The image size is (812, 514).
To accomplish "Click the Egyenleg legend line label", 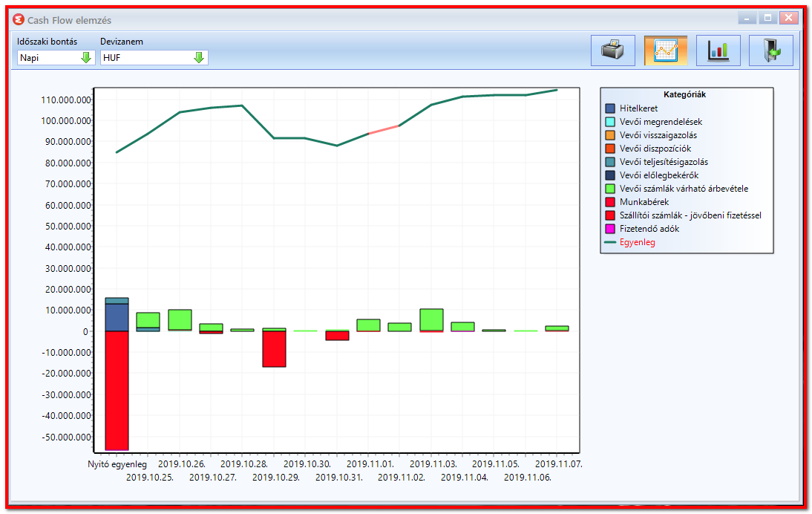I will [637, 242].
